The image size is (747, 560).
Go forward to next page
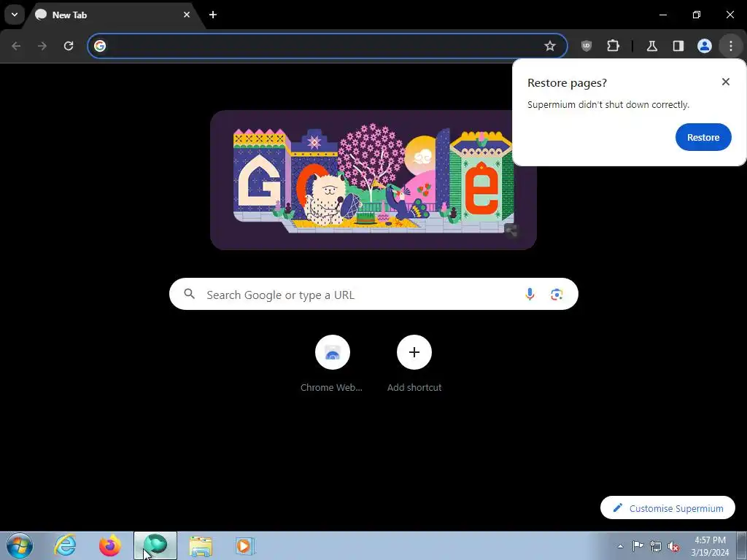point(42,46)
